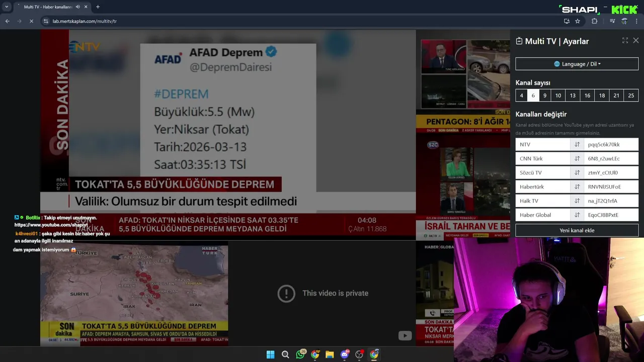The height and width of the screenshot is (362, 644).
Task: Open the Chrome three-dot menu
Action: pos(636,21)
